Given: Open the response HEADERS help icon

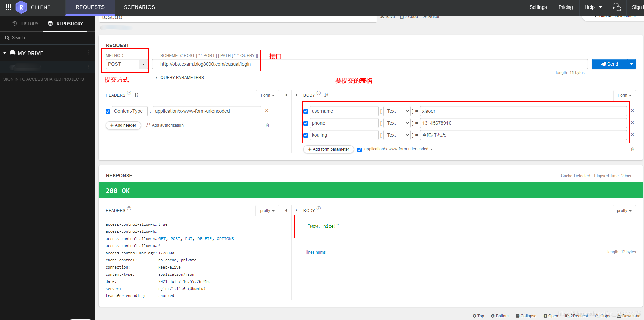Looking at the screenshot, I should (129, 208).
